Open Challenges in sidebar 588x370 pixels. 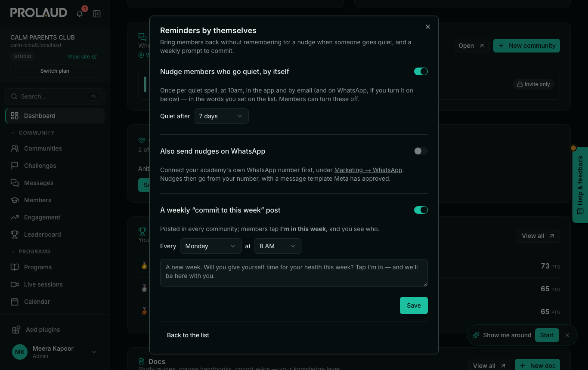(55, 166)
